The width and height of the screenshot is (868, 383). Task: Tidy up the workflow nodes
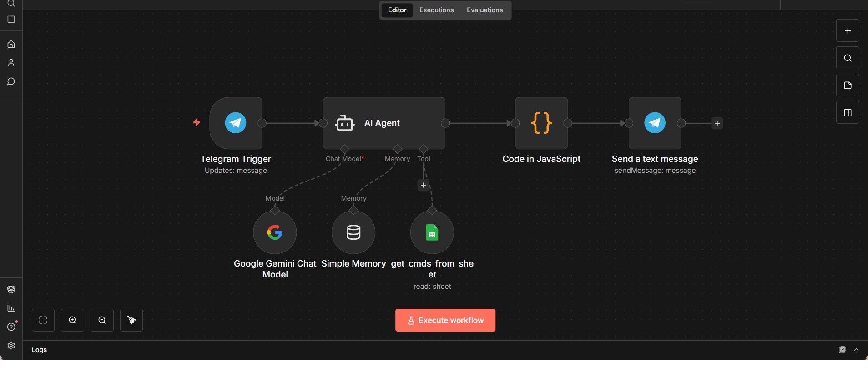pos(131,320)
